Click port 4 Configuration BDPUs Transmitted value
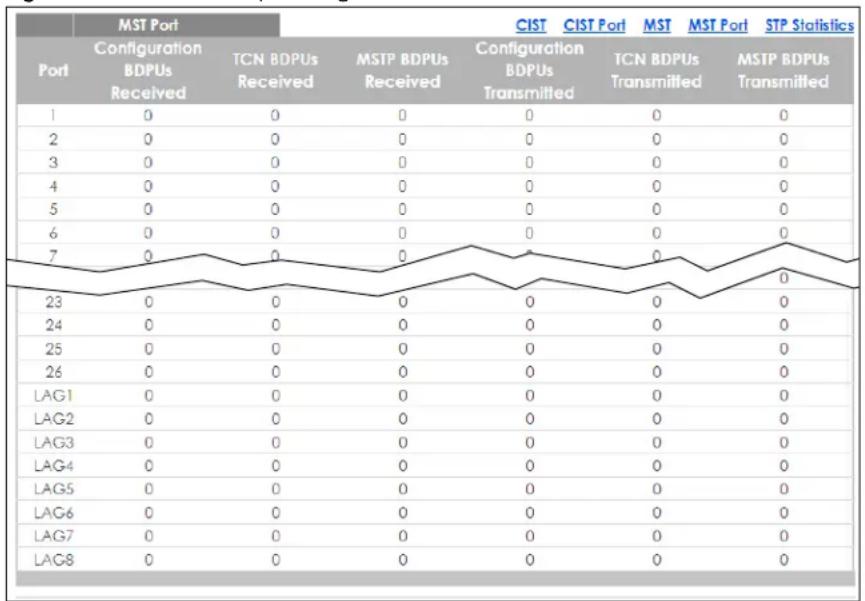865x601 pixels. (x=529, y=186)
